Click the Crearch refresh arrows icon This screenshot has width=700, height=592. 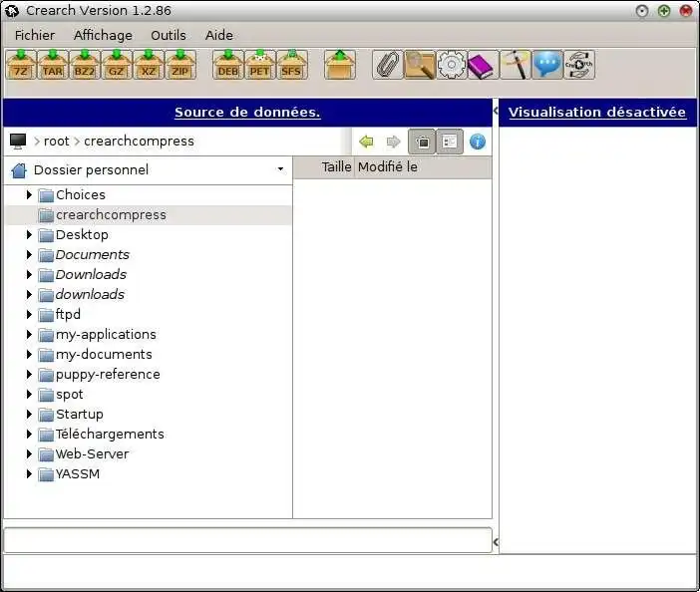(579, 65)
